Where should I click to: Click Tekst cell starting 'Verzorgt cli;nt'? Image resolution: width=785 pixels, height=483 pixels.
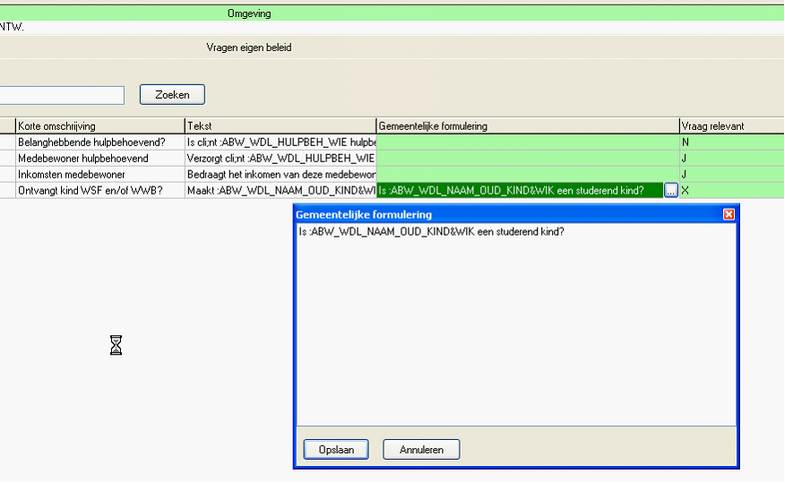coord(280,158)
